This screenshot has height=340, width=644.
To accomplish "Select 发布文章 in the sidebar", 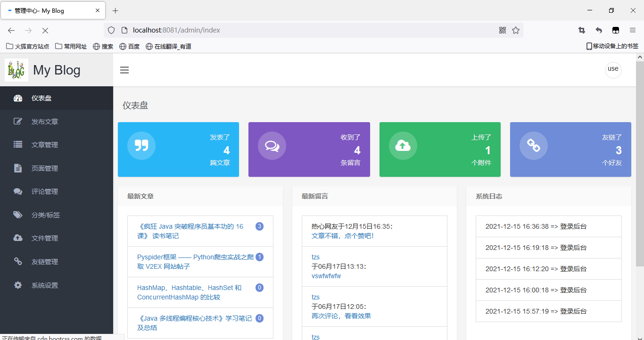I will [x=57, y=122].
